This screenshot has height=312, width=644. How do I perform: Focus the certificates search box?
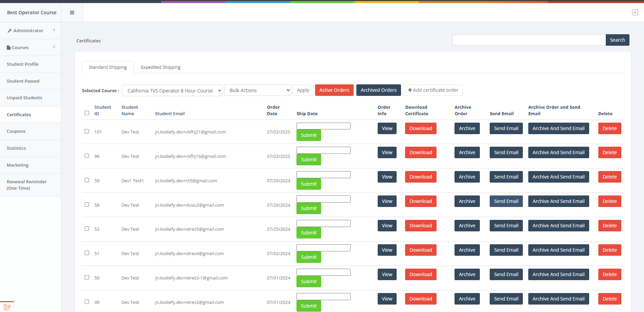coord(529,40)
